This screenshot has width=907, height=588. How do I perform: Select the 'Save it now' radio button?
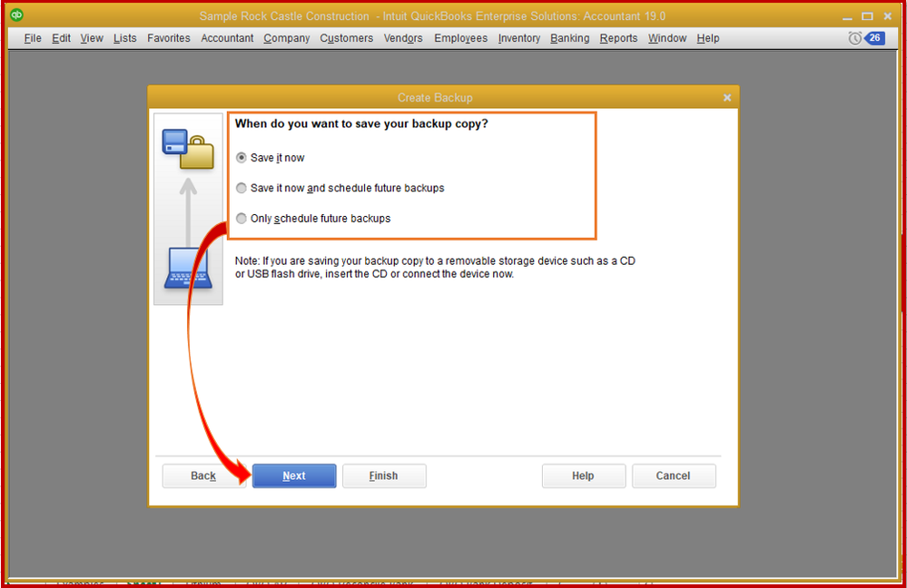(x=242, y=158)
